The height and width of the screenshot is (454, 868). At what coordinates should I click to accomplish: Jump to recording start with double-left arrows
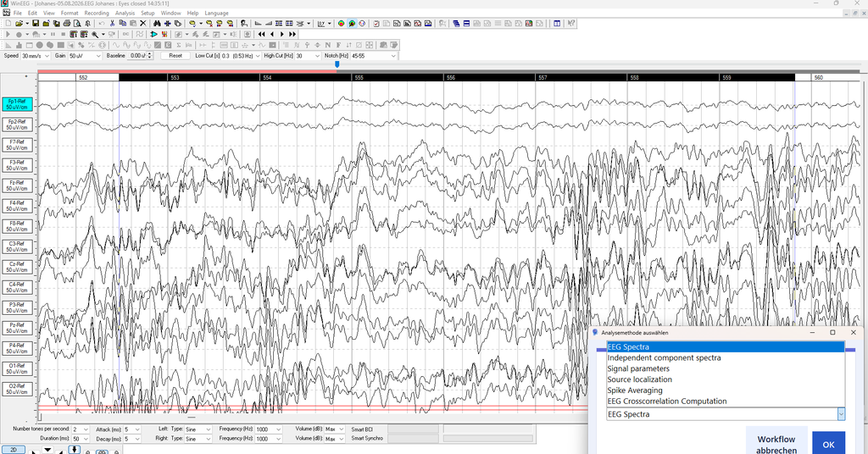click(262, 34)
